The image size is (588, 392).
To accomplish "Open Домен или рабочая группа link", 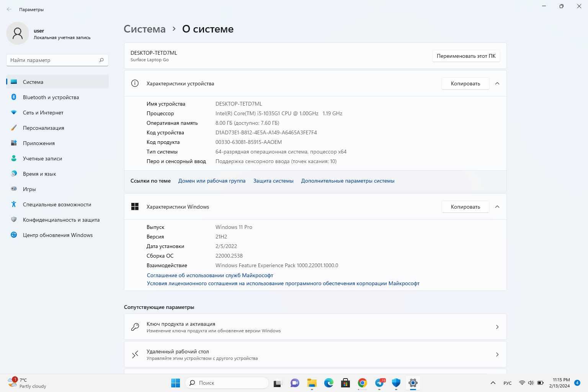I will (x=212, y=181).
